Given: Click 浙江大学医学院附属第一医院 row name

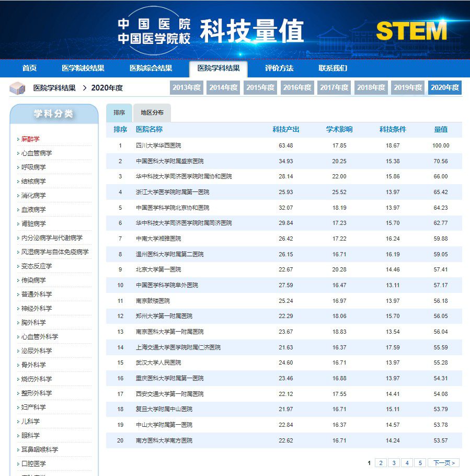Looking at the screenshot, I should click(x=173, y=192).
